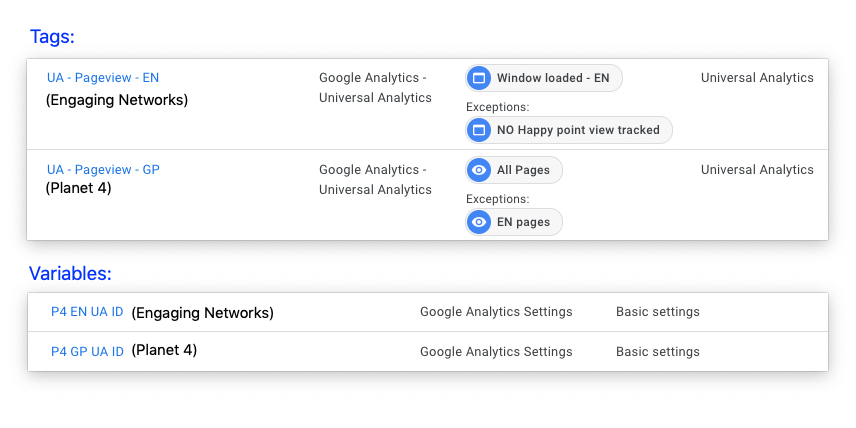Select the All Pages trigger chip

(x=514, y=170)
